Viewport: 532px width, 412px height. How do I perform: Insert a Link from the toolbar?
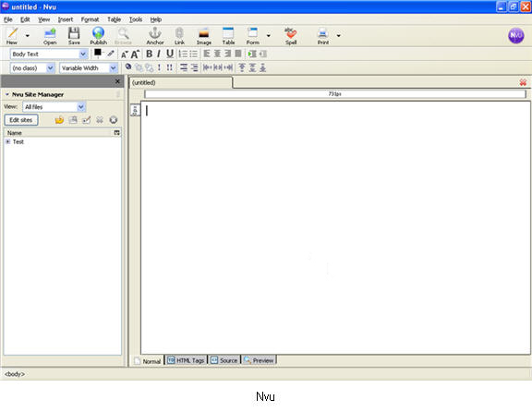[x=179, y=36]
